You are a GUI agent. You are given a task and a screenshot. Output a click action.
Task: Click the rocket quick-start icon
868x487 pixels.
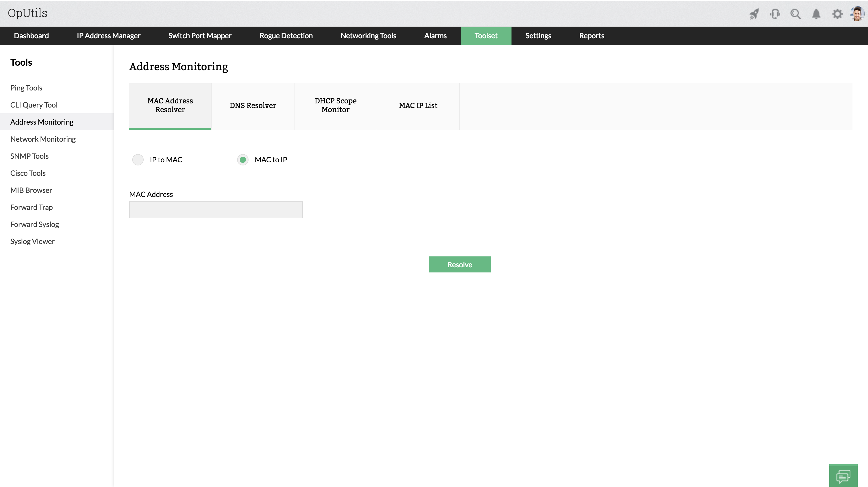(754, 14)
